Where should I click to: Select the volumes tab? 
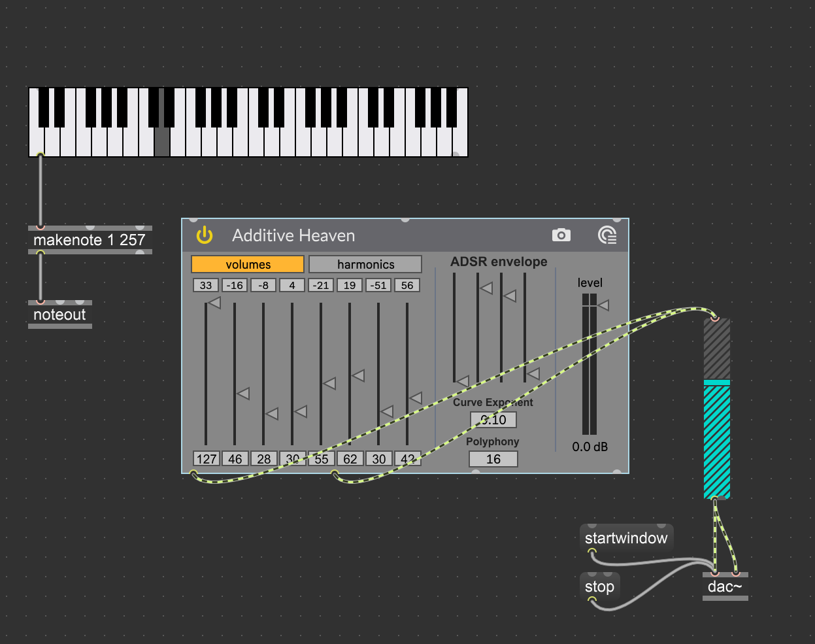pyautogui.click(x=248, y=264)
